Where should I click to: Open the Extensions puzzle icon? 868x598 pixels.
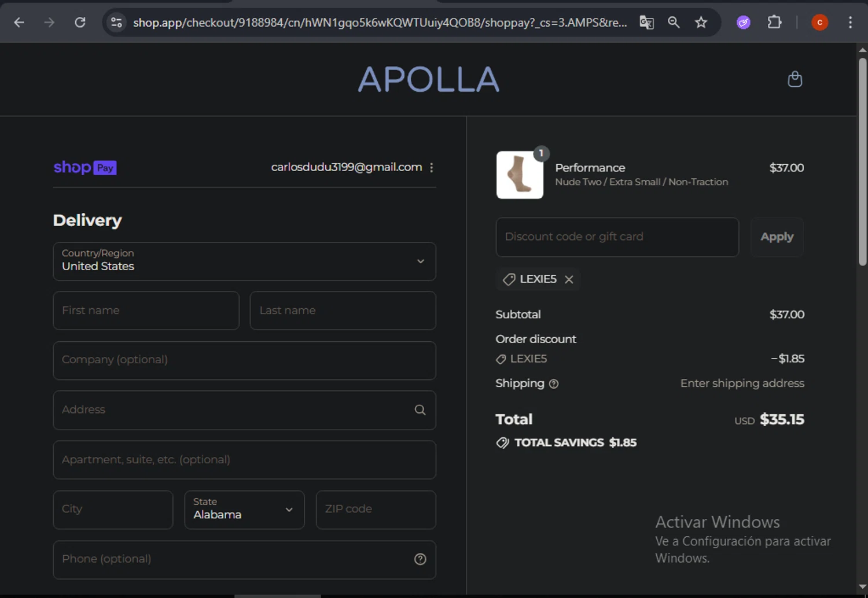click(774, 23)
